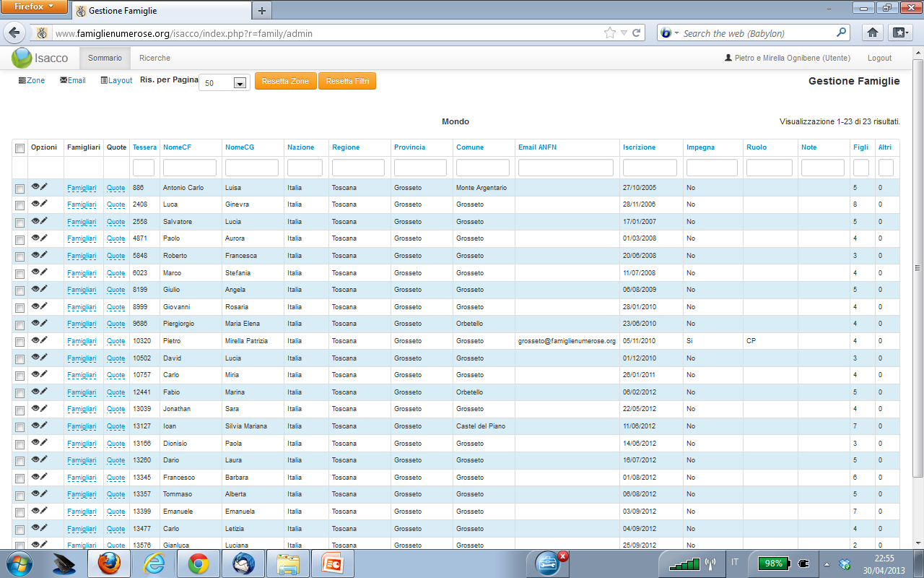Viewport: 924px width, 578px height.
Task: Open the Layout menu
Action: [116, 81]
